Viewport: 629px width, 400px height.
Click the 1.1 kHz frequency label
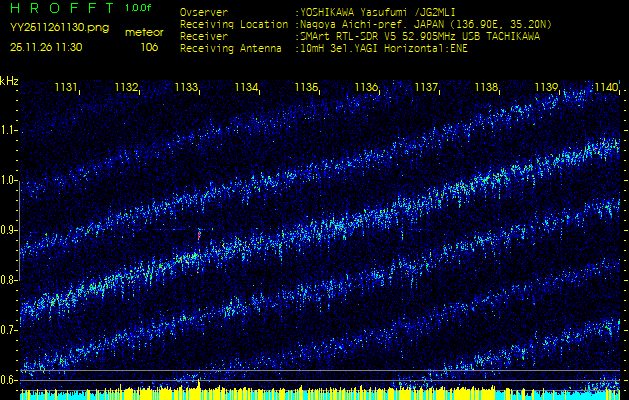coord(9,130)
